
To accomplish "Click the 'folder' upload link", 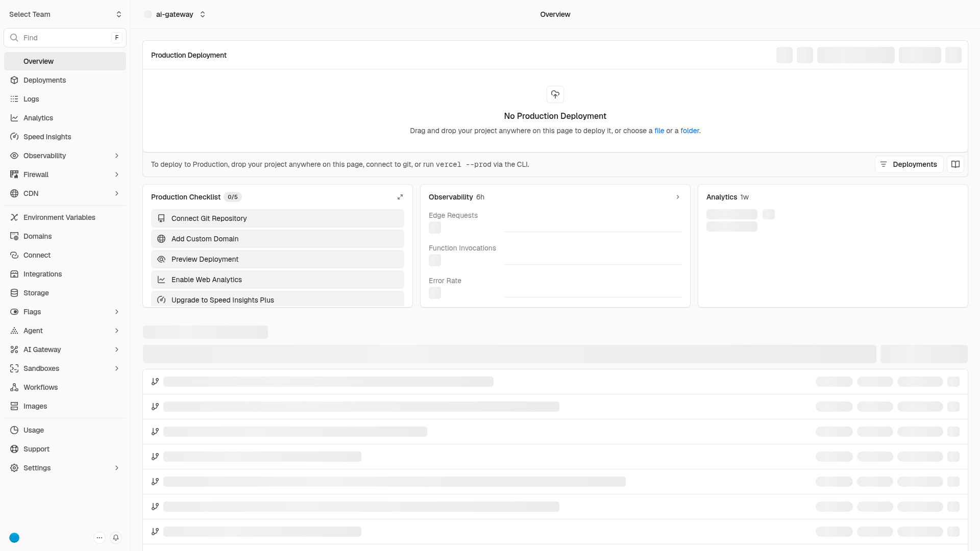I will pos(690,131).
